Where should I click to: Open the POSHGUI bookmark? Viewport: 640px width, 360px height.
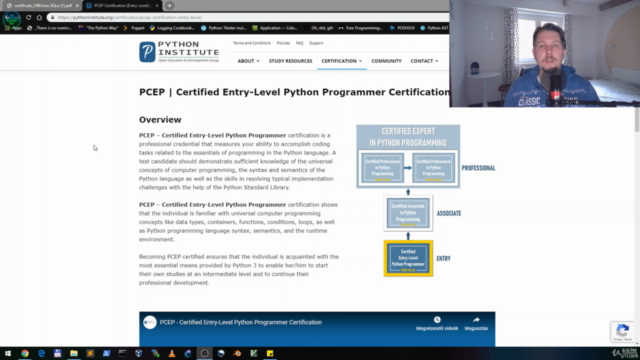pyautogui.click(x=402, y=28)
